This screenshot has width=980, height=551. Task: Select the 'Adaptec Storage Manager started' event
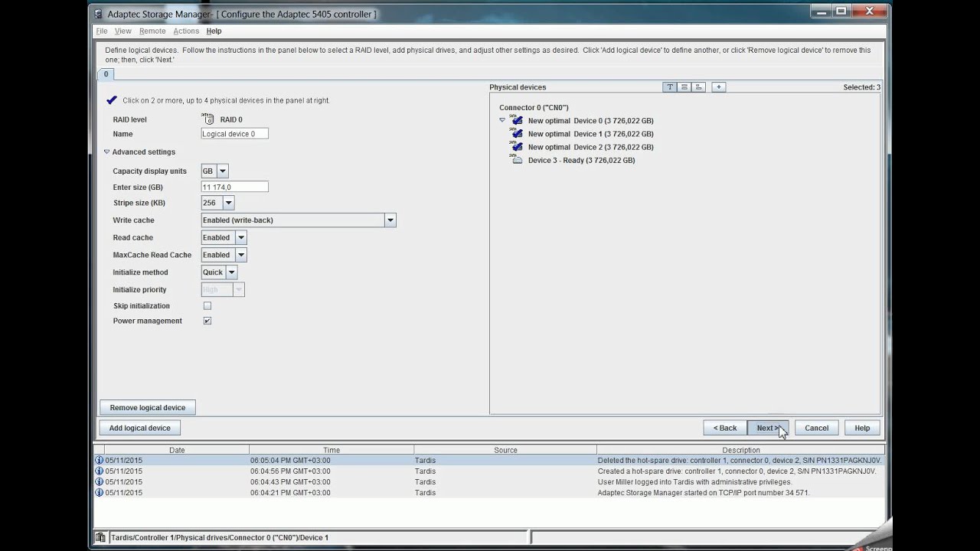(703, 493)
